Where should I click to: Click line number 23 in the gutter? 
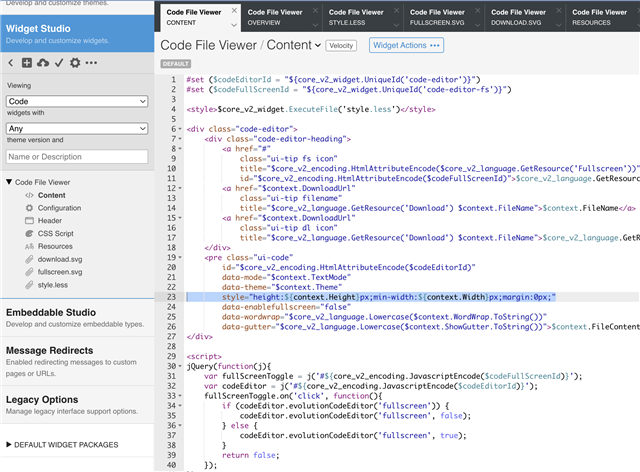click(171, 297)
